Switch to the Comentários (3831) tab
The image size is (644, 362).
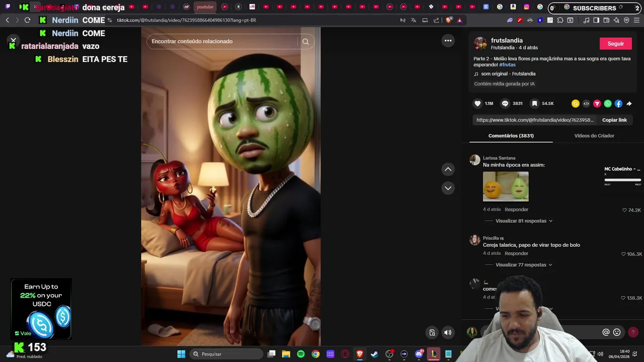click(511, 136)
